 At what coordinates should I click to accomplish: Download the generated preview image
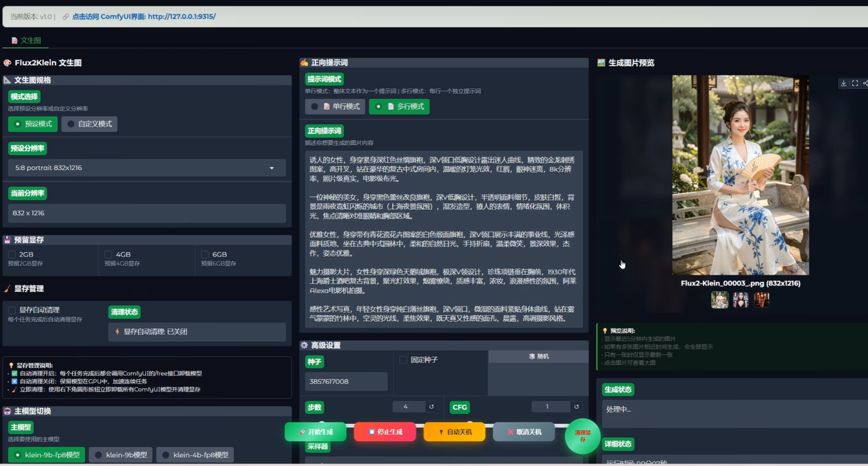click(843, 83)
